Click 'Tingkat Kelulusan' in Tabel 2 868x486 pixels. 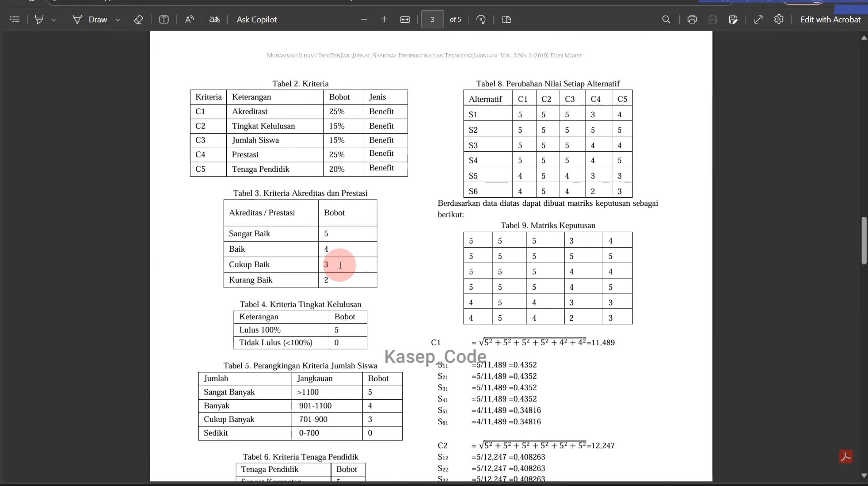(263, 126)
